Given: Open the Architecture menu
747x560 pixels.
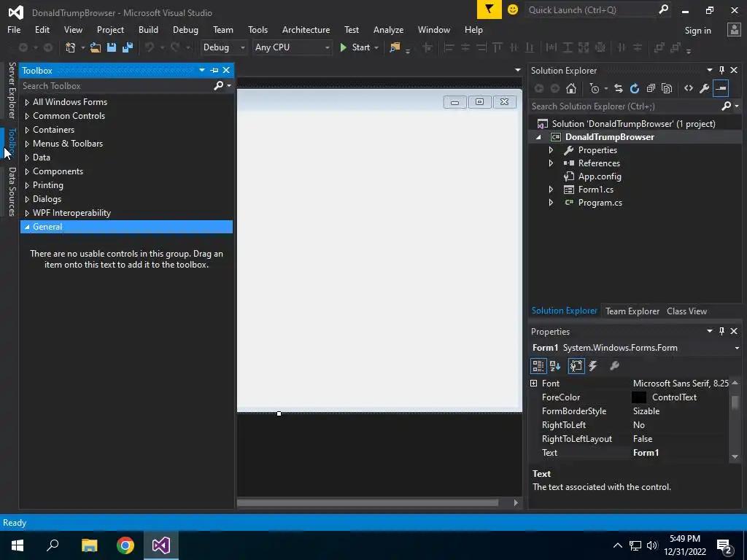Looking at the screenshot, I should 306,29.
